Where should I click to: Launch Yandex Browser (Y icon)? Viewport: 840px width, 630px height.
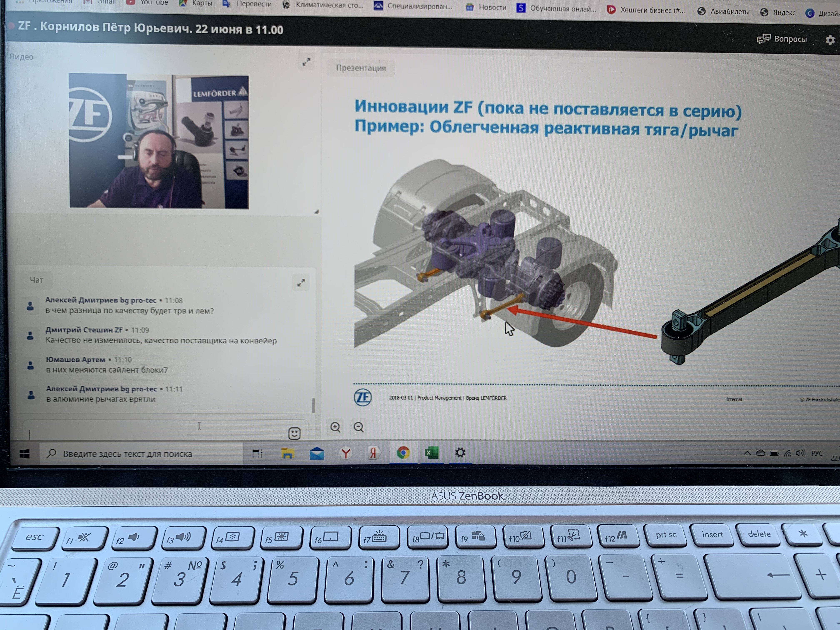(346, 453)
